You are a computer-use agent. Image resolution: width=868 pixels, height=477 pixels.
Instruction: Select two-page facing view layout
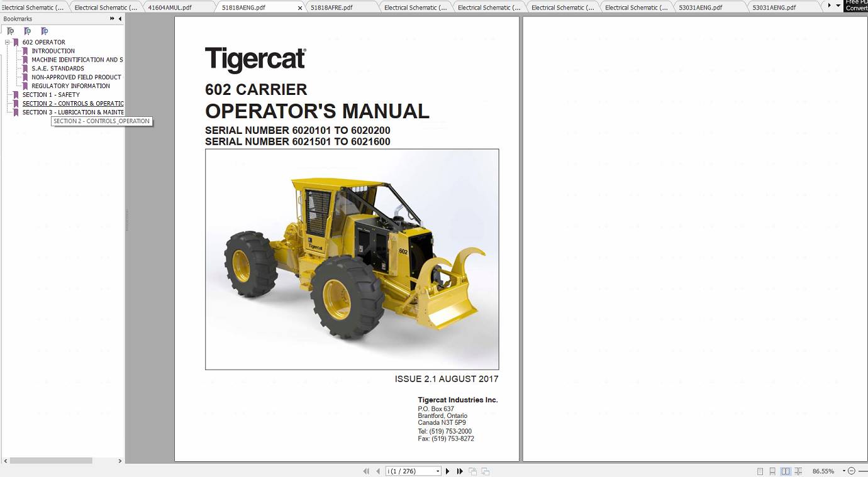tap(786, 471)
